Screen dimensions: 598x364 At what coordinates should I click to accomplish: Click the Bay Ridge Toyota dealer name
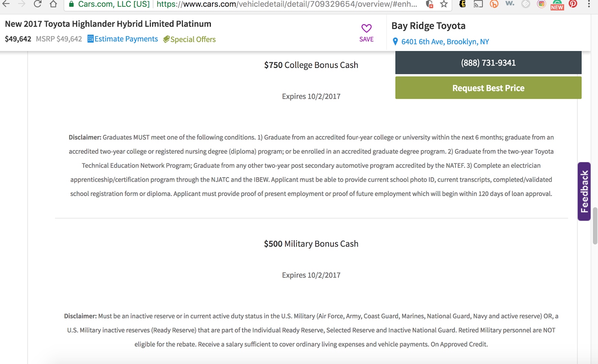click(428, 26)
